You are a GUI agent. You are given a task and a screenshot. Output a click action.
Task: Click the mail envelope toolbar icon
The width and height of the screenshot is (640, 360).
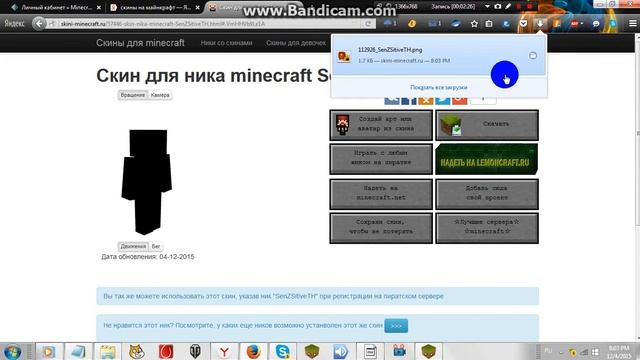434,24
